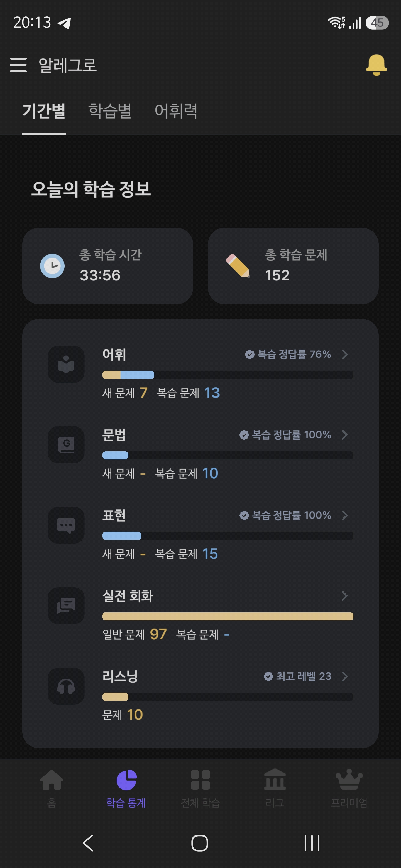Expand 어휘 details chevron
This screenshot has width=401, height=868.
coord(344,354)
